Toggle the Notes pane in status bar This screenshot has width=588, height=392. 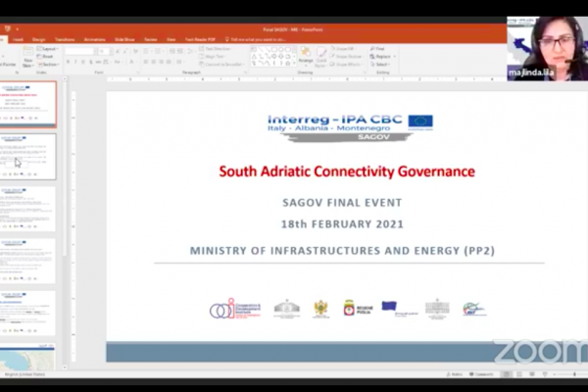(x=454, y=374)
